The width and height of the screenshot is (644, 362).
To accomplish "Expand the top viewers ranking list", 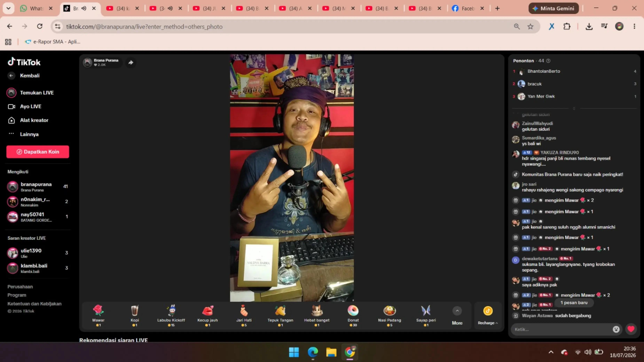I will click(574, 108).
